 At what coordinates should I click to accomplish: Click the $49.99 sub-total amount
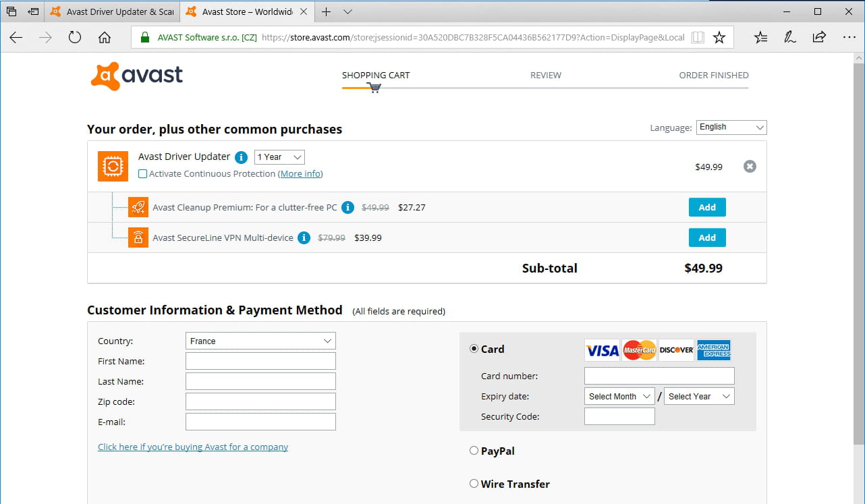(703, 268)
